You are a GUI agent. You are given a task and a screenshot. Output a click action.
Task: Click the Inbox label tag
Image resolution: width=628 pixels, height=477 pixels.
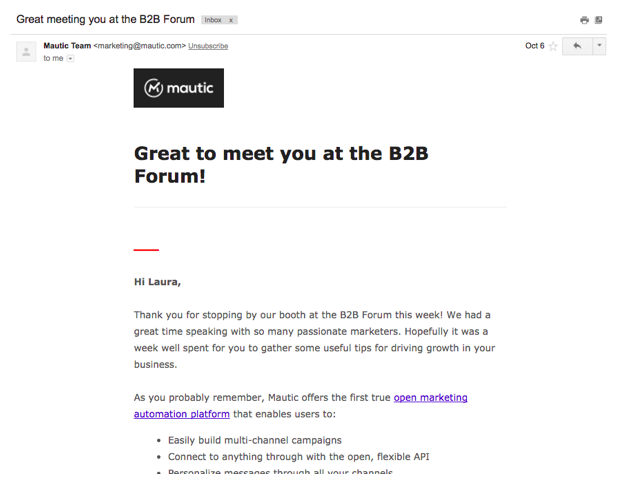coord(213,20)
